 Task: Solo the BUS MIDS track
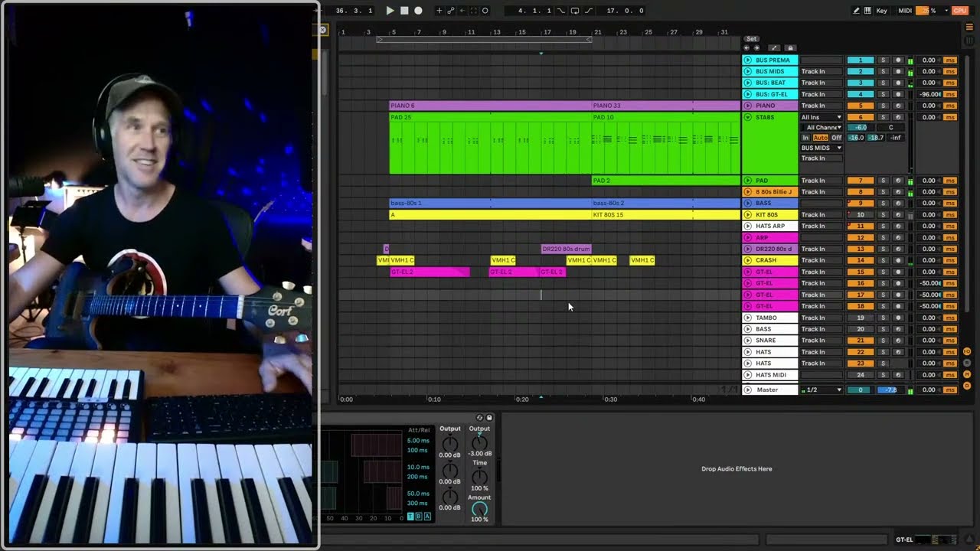click(883, 71)
